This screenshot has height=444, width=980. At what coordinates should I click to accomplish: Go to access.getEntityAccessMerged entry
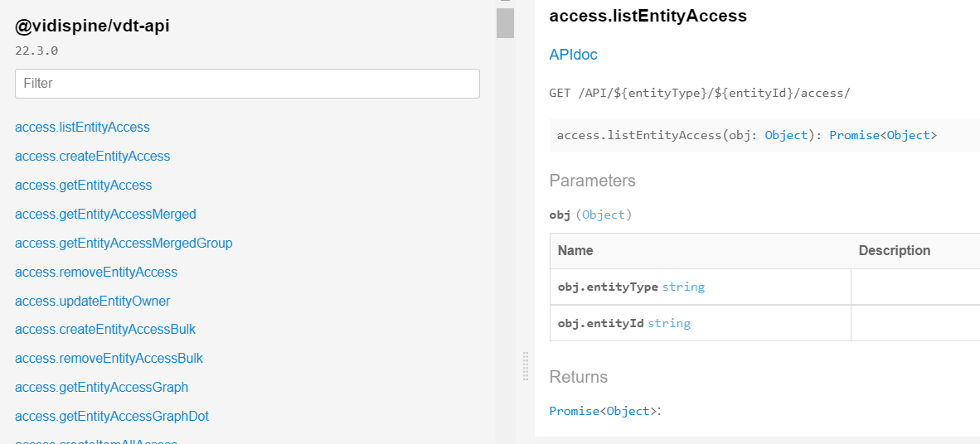pos(105,215)
